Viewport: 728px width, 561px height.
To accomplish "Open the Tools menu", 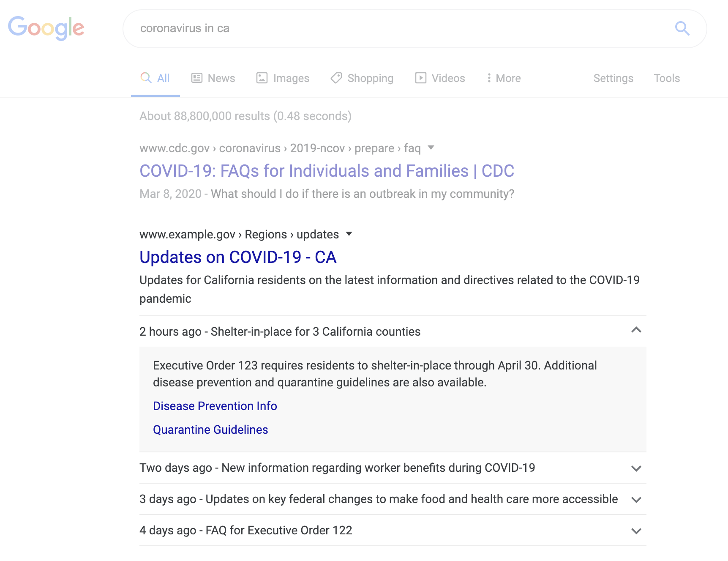I will coord(666,78).
